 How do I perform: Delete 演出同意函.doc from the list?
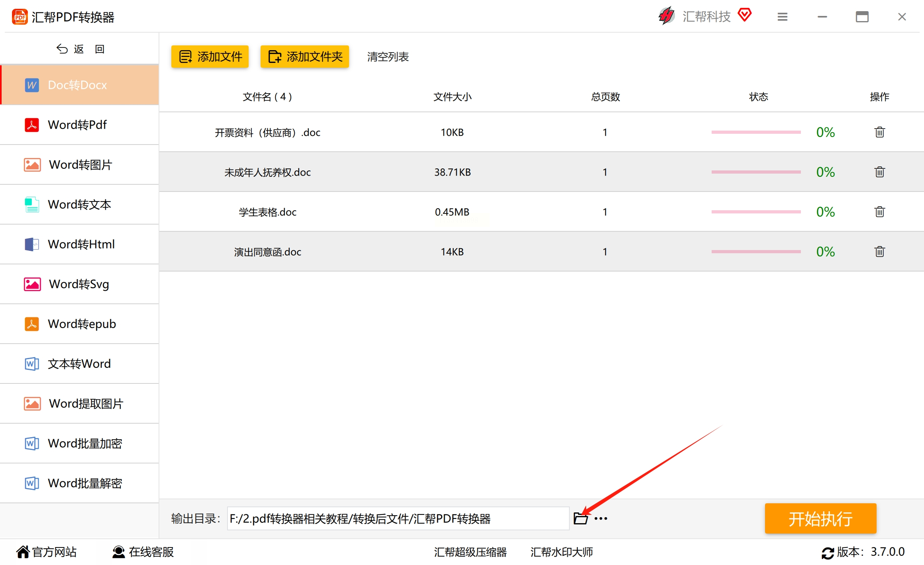[879, 252]
